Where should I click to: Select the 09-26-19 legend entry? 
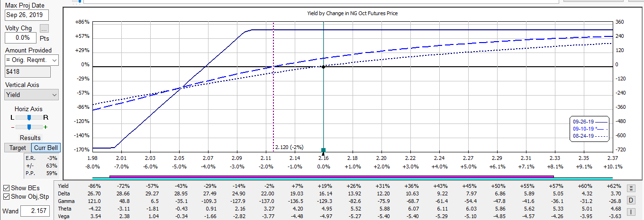[x=590, y=122]
